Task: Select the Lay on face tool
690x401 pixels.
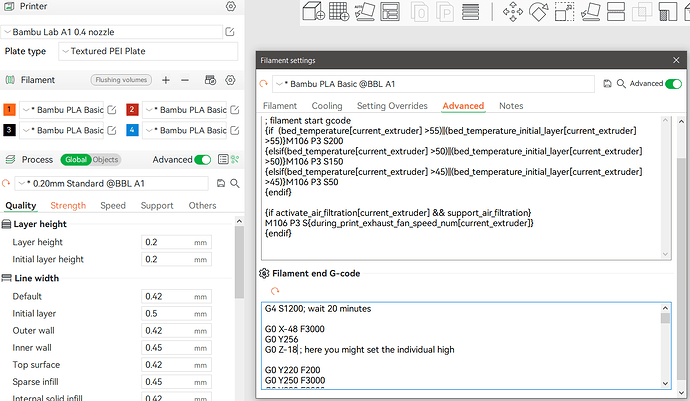Action: click(590, 11)
